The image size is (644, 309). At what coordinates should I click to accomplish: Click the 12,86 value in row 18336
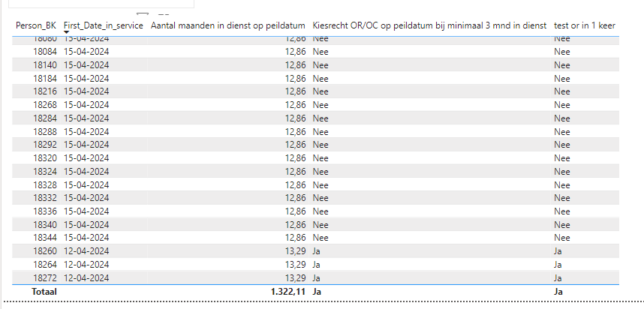(296, 211)
